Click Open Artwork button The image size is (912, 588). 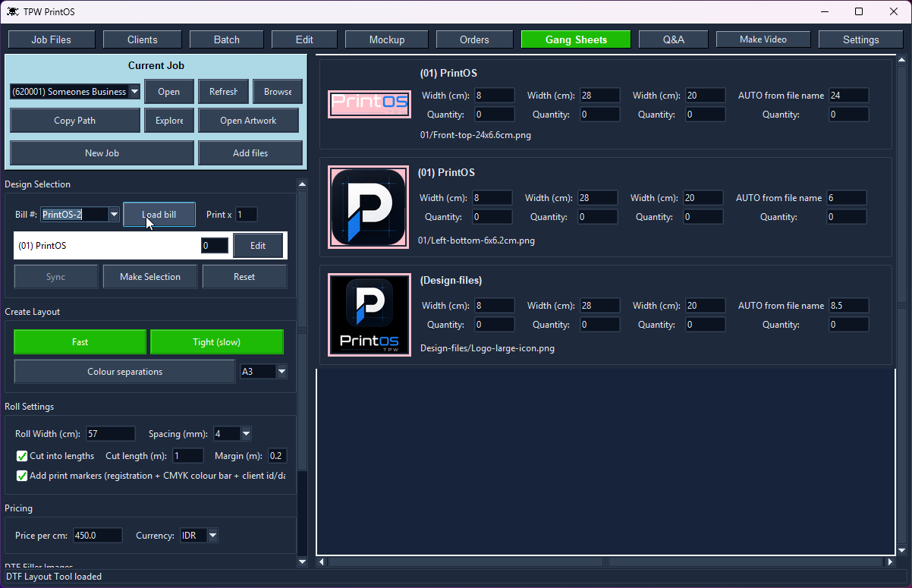248,121
